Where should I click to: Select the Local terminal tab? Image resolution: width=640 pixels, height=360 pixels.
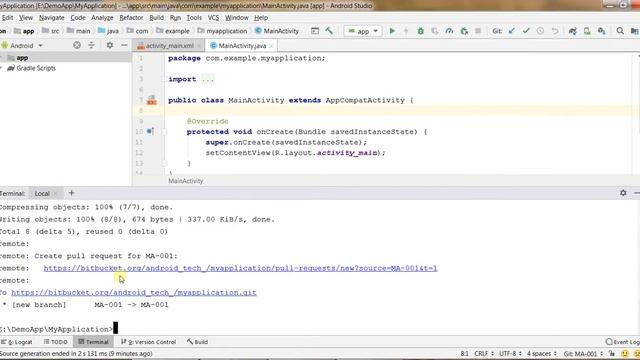42,193
